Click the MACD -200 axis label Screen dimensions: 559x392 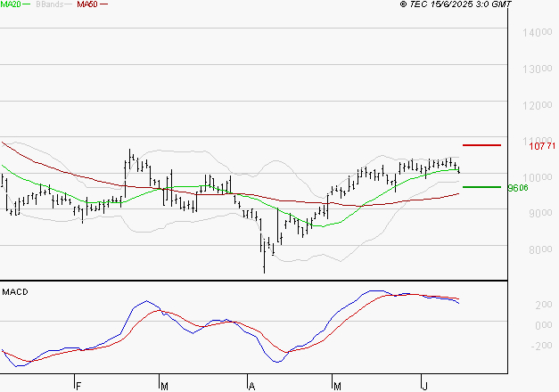click(541, 346)
